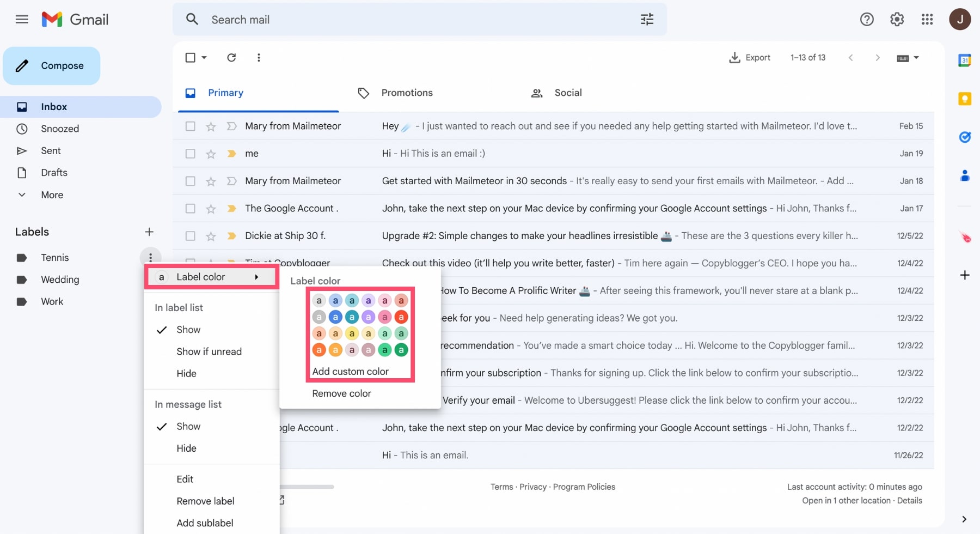Open input tools dropdown arrow
This screenshot has width=980, height=534.
point(916,58)
